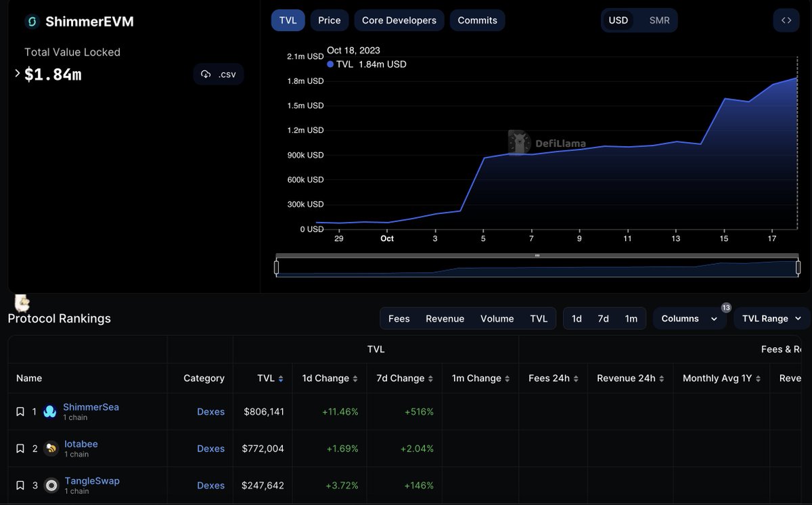Open the ShimmerSea protocol link
Image resolution: width=812 pixels, height=505 pixels.
pyautogui.click(x=91, y=407)
